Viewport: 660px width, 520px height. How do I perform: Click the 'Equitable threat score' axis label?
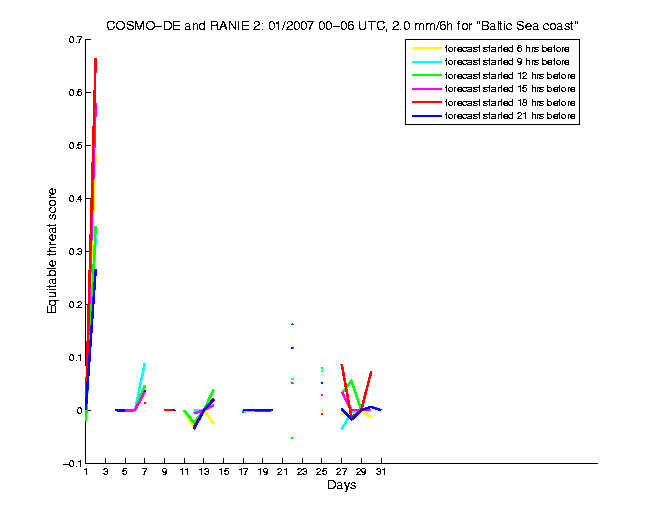[51, 251]
